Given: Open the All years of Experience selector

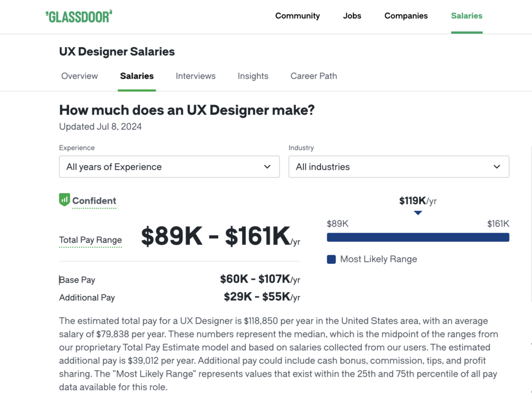Looking at the screenshot, I should pyautogui.click(x=169, y=167).
